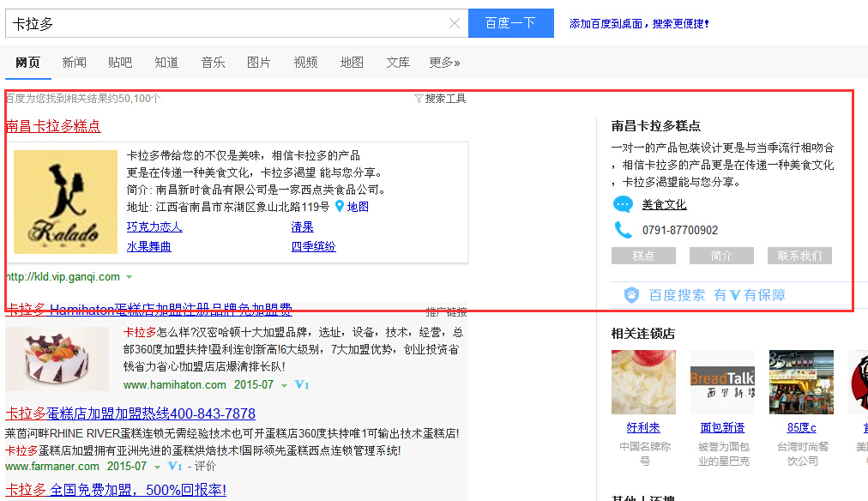The width and height of the screenshot is (868, 501).
Task: Click the 糕点 button
Action: 643,256
